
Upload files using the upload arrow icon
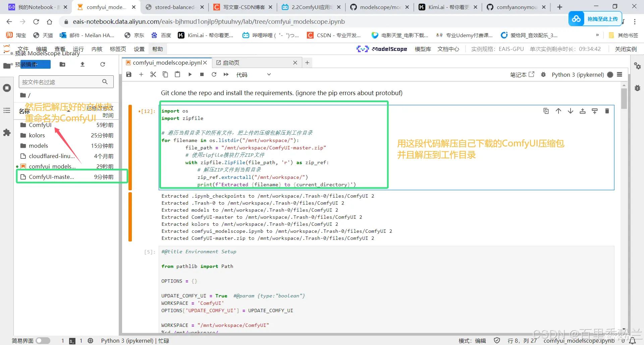83,64
